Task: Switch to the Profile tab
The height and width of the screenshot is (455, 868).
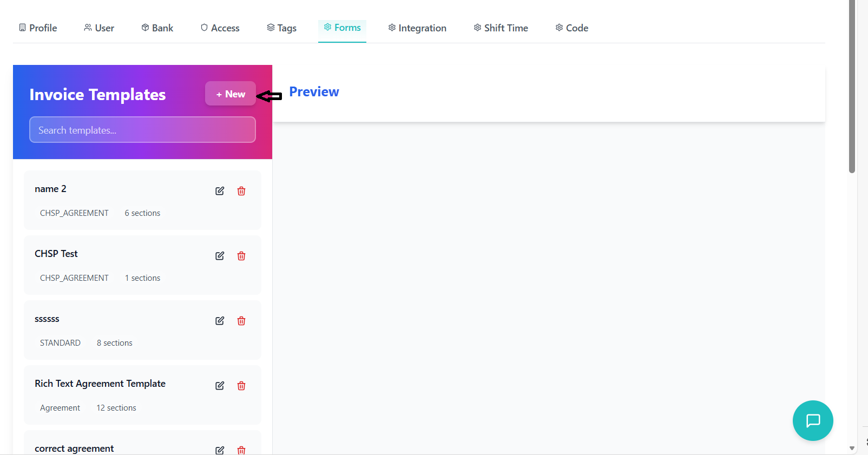Action: click(x=38, y=28)
